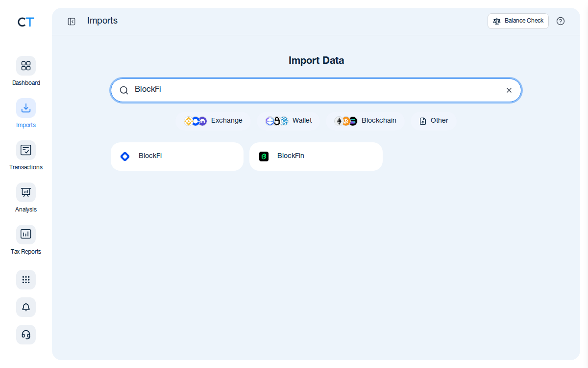Screen dimensions: 588x368
Task: Click the Dashboard label
Action: (26, 83)
